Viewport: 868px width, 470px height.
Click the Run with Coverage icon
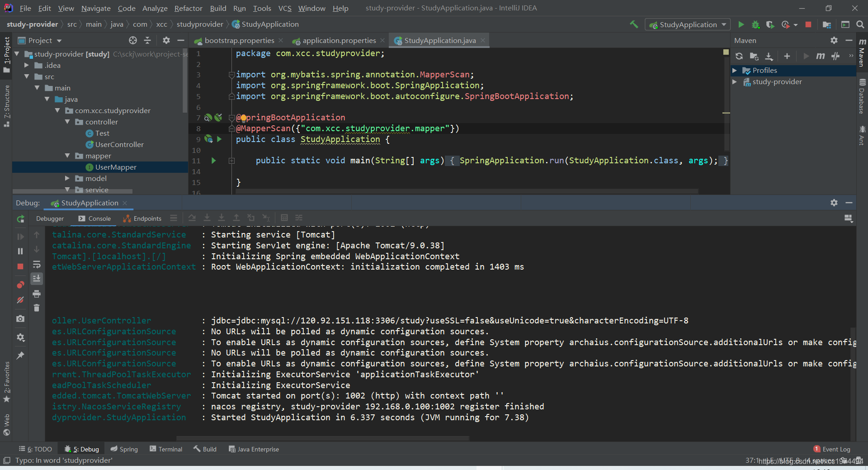click(770, 24)
